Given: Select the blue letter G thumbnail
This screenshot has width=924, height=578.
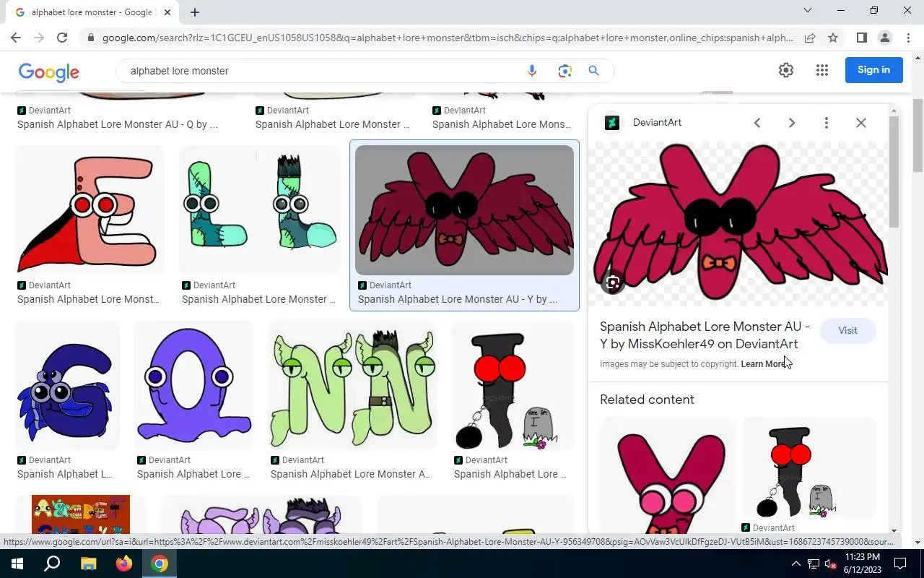Looking at the screenshot, I should (x=68, y=386).
